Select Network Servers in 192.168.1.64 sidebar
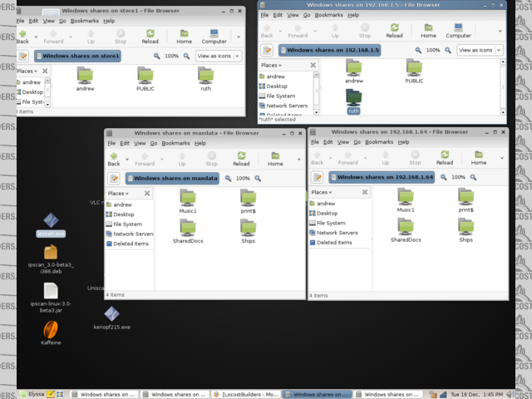 tap(340, 233)
